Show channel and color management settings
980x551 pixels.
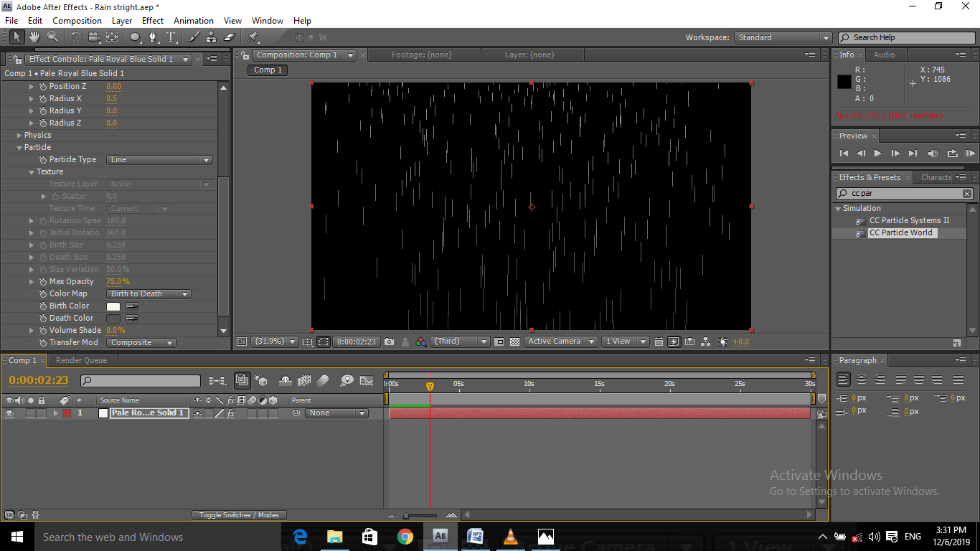coord(421,342)
